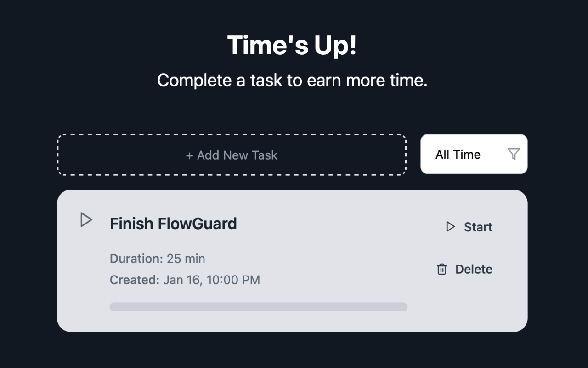Click the Duration label

pos(136,259)
